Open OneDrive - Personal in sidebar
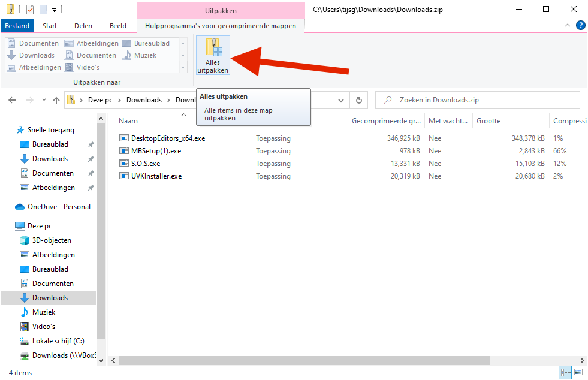588x380 pixels. (59, 207)
